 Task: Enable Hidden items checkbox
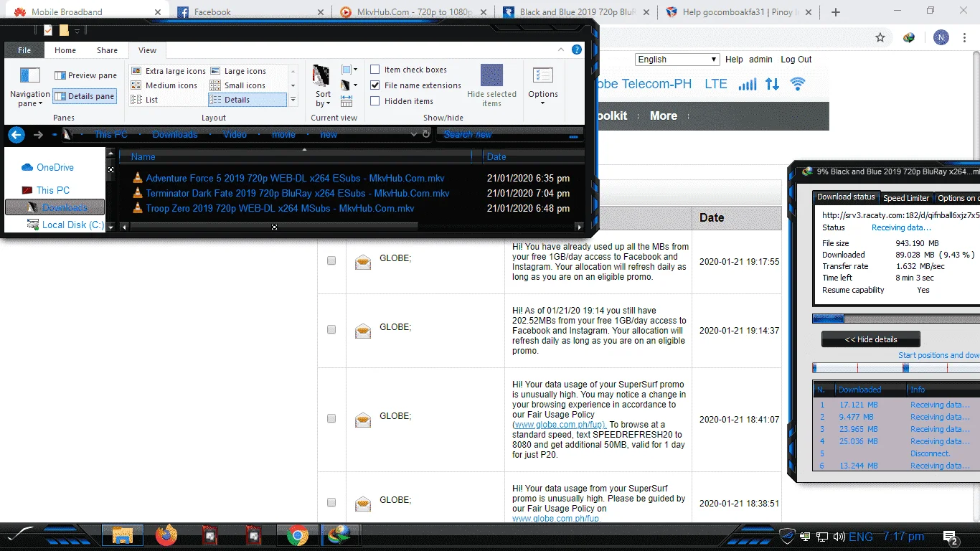tap(374, 101)
